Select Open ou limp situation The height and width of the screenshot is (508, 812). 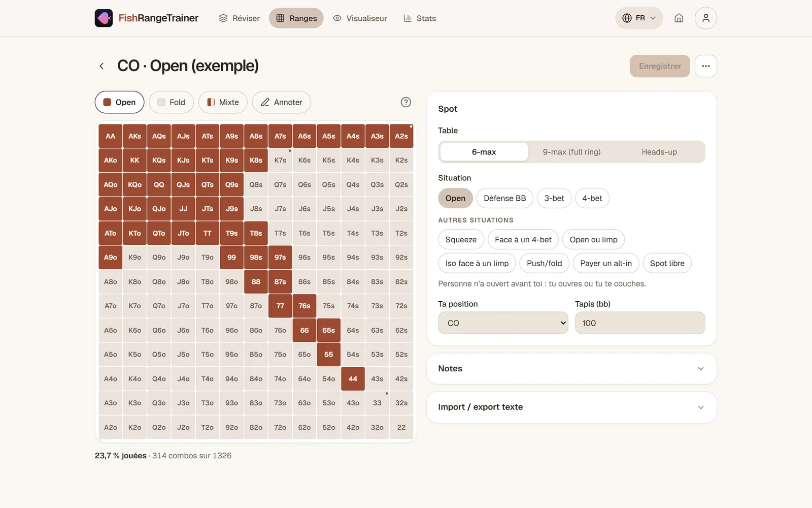pos(593,240)
